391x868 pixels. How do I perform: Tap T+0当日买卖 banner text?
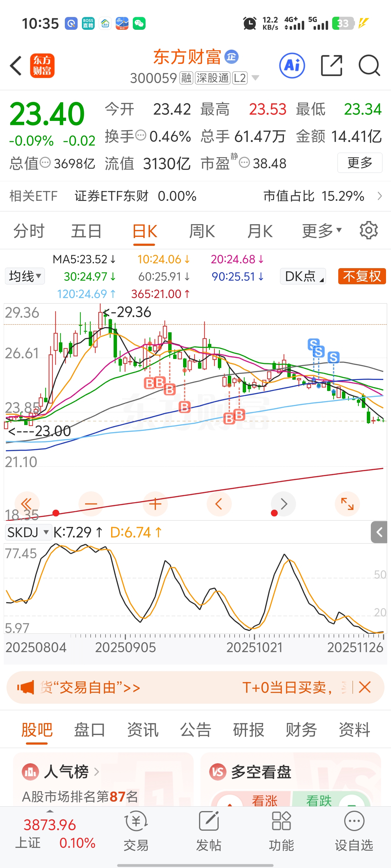[287, 687]
